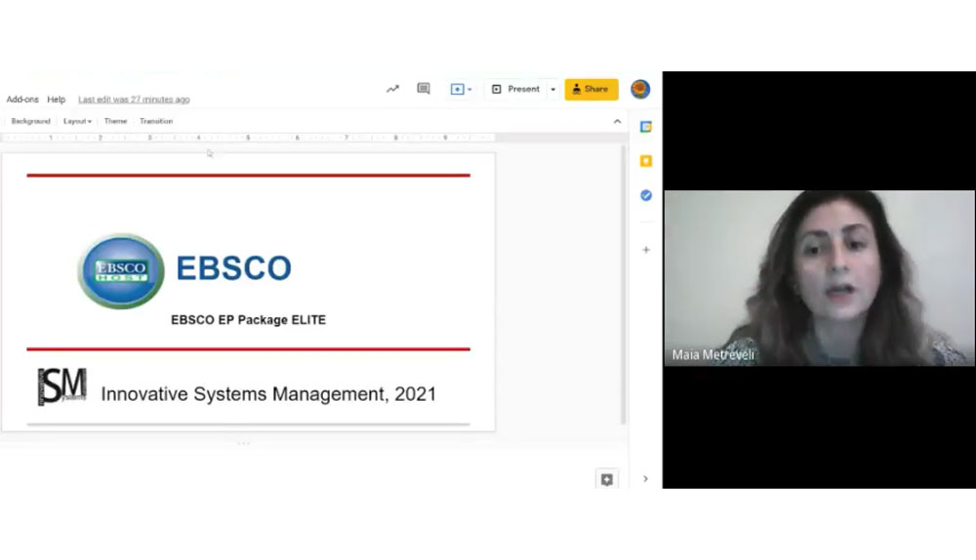
Task: Click the yellow Share button
Action: pos(590,89)
